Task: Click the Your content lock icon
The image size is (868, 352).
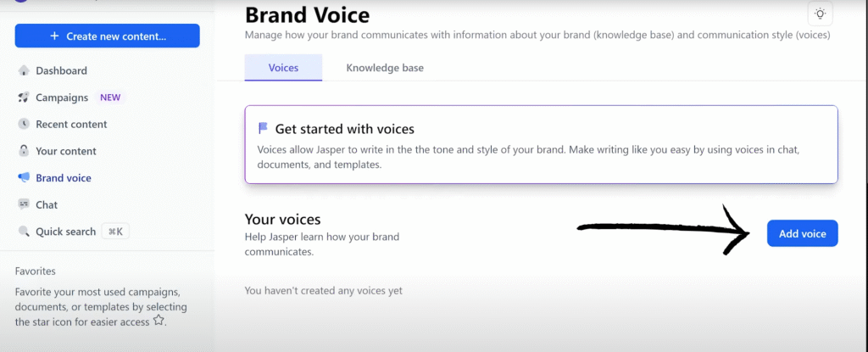Action: (23, 151)
